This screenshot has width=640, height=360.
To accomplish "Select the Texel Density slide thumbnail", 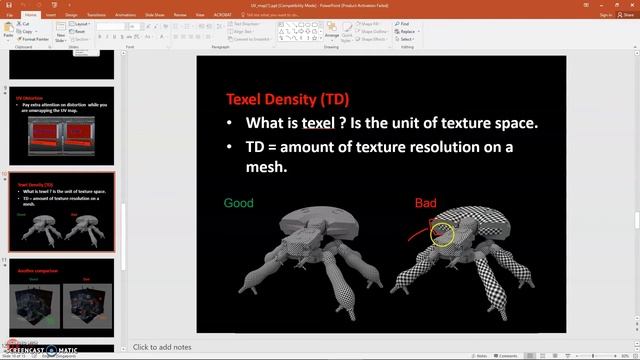I will tap(62, 212).
